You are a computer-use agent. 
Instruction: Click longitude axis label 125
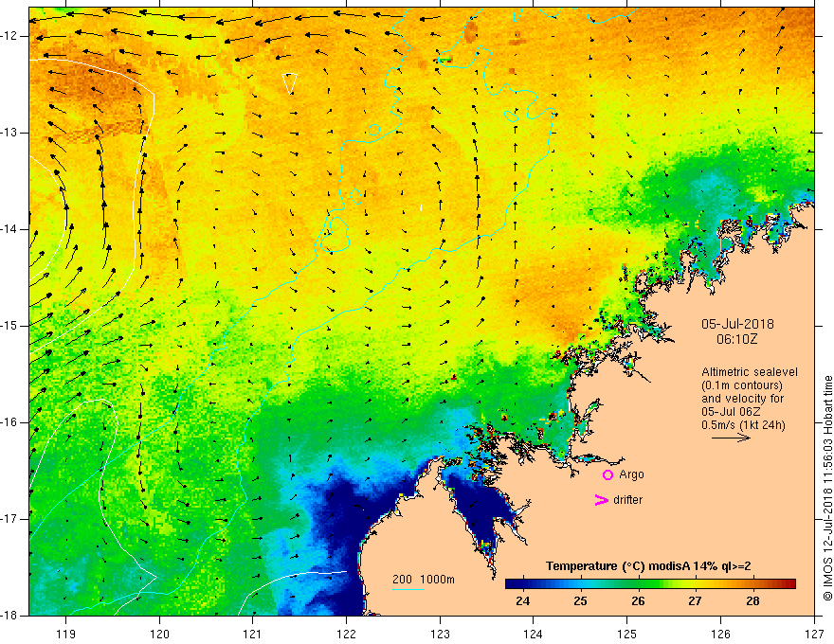coord(627,634)
